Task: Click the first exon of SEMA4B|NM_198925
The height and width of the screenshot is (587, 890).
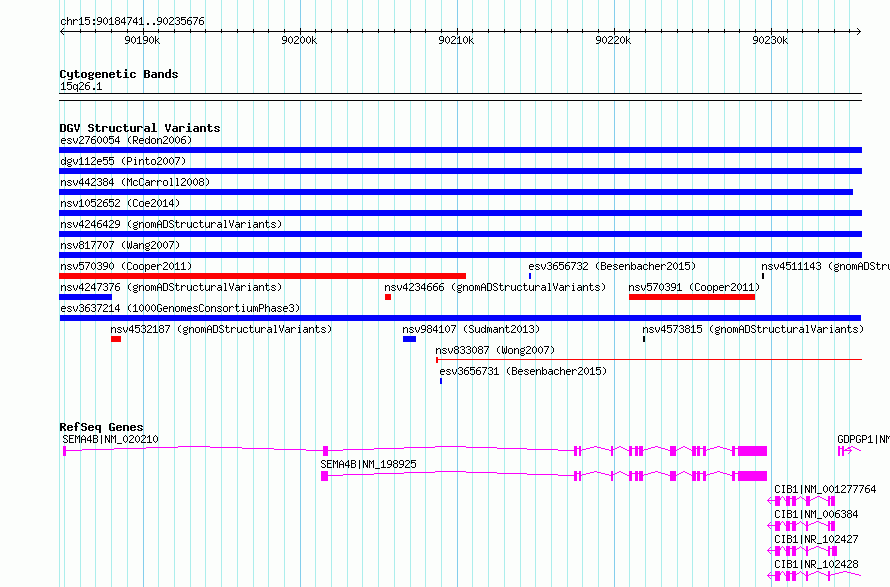Action: pyautogui.click(x=325, y=476)
